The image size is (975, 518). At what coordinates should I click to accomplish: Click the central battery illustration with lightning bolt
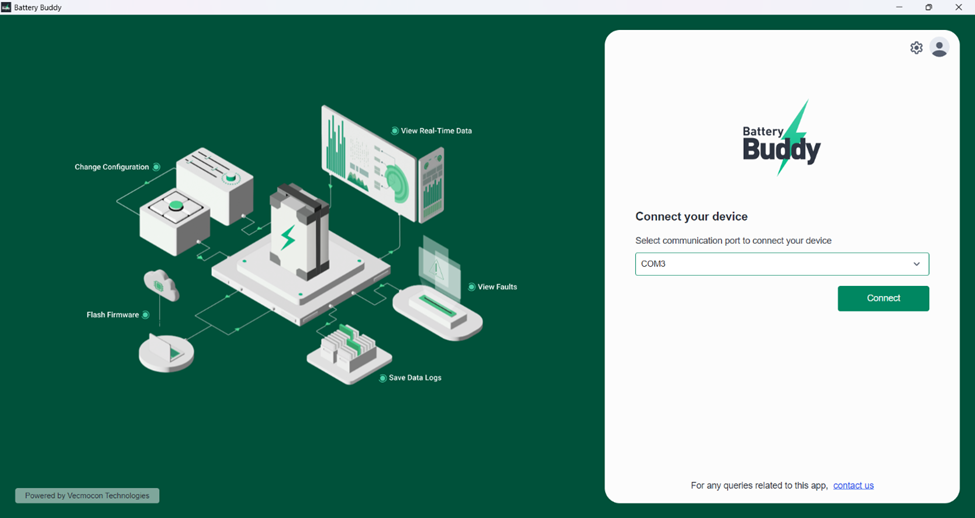tap(296, 232)
